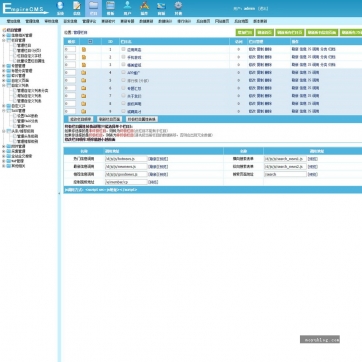Viewport: 362px width, 362px height.
Task: Click the expand-all icon in table header
Action: coord(90,42)
